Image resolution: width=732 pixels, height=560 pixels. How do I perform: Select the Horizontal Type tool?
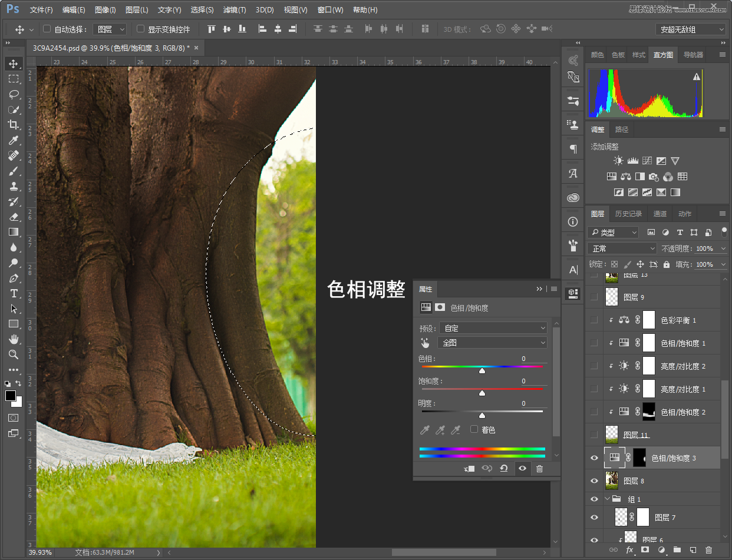click(13, 293)
